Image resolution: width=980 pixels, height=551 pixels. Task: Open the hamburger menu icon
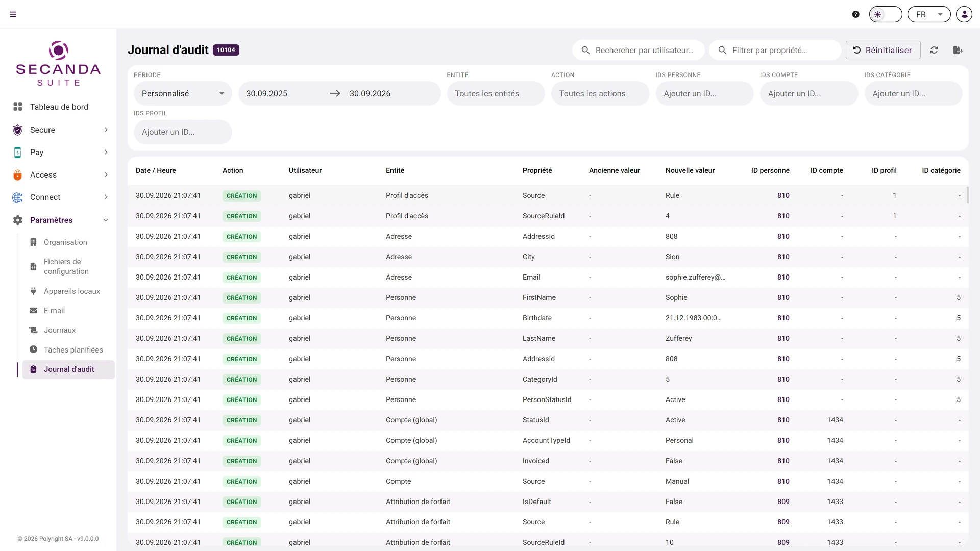[13, 14]
